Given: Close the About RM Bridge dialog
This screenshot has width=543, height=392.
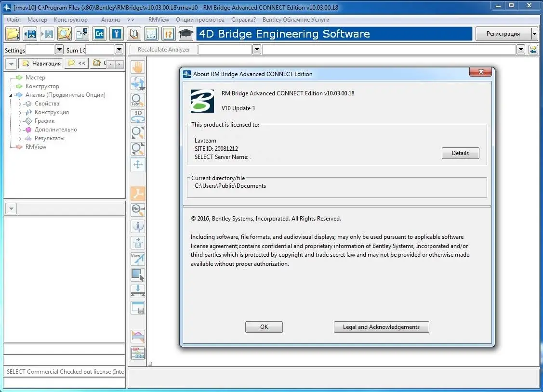Looking at the screenshot, I should pyautogui.click(x=480, y=72).
